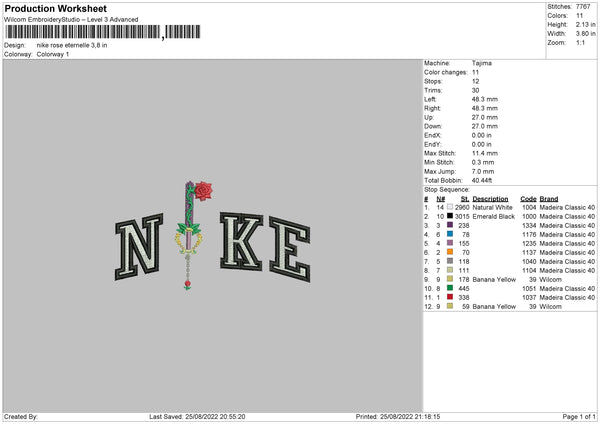Select the Max Stitch value '11.4 mm'

(x=484, y=153)
